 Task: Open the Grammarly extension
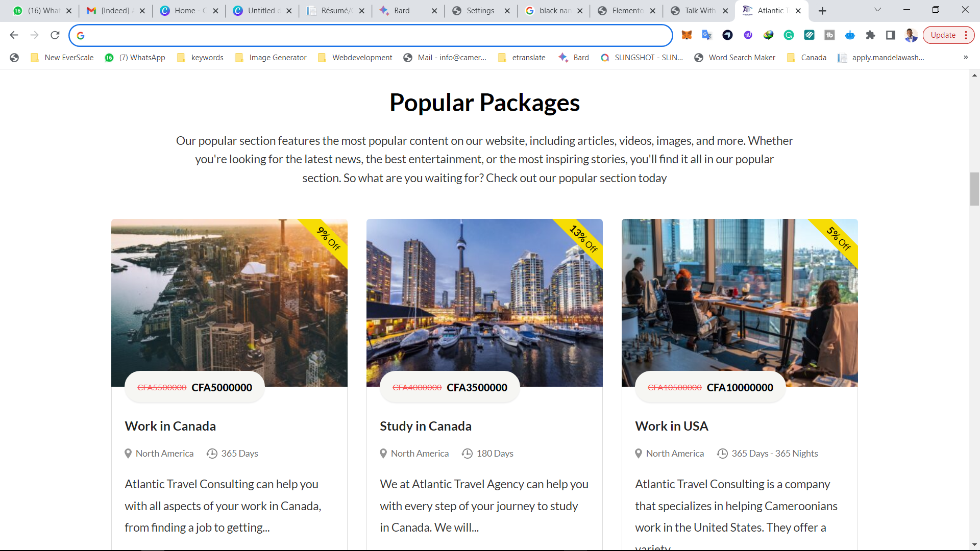coord(789,35)
